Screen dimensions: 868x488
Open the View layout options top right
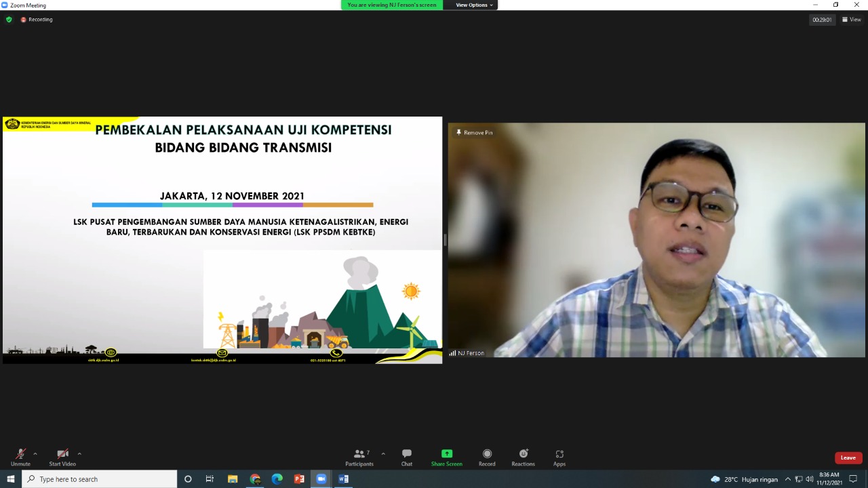click(x=851, y=19)
